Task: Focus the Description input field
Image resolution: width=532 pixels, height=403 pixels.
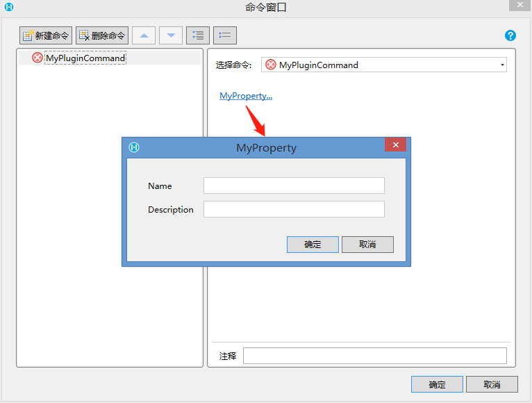Action: tap(294, 209)
